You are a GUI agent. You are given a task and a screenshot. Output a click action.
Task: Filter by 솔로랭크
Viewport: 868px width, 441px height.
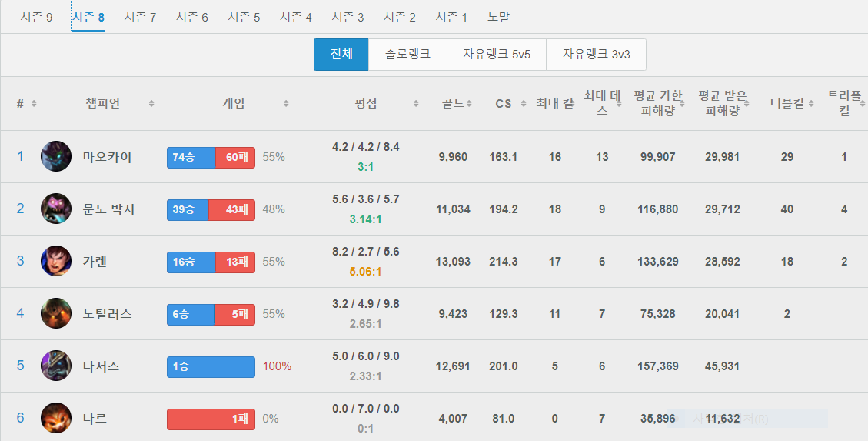point(407,55)
